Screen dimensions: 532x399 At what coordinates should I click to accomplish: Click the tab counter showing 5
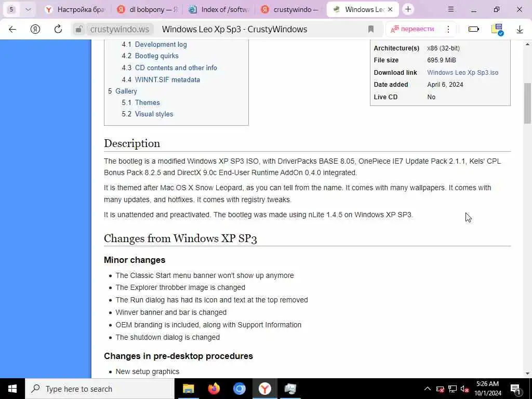click(x=11, y=9)
